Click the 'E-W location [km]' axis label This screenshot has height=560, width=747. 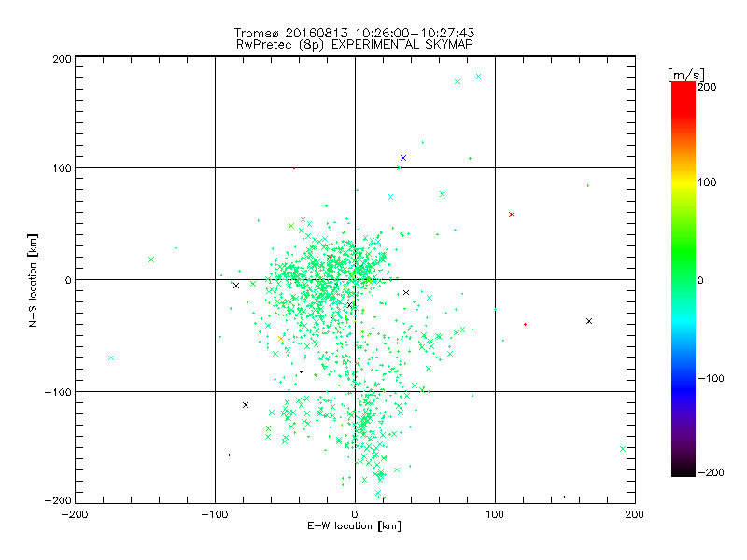pyautogui.click(x=354, y=526)
